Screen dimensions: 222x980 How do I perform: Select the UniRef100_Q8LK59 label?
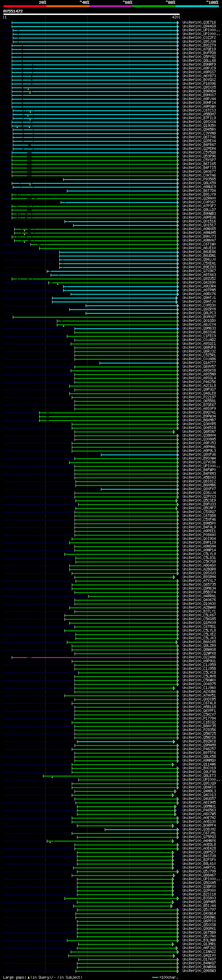[x=199, y=183]
